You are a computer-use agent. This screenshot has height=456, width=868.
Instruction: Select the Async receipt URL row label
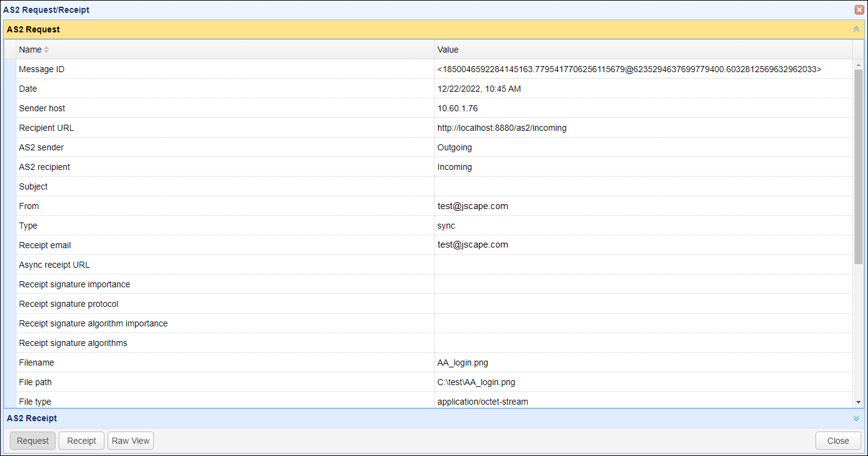coord(54,265)
